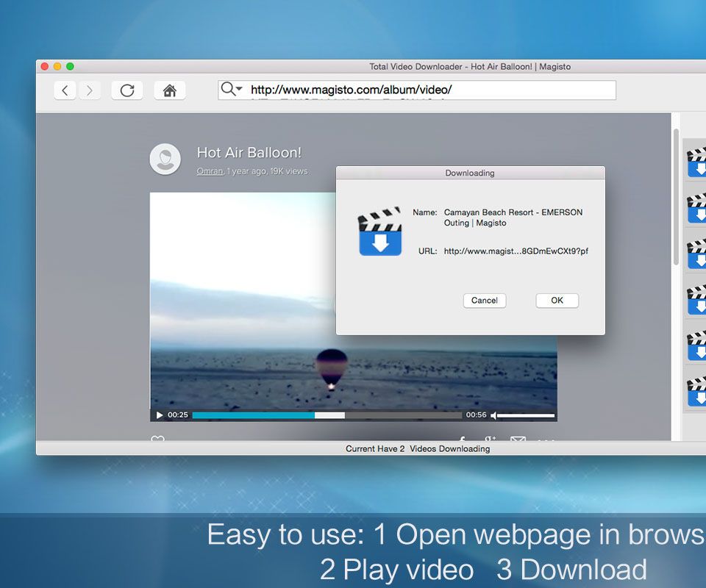
Task: Confirm download with the OK button
Action: pyautogui.click(x=557, y=301)
